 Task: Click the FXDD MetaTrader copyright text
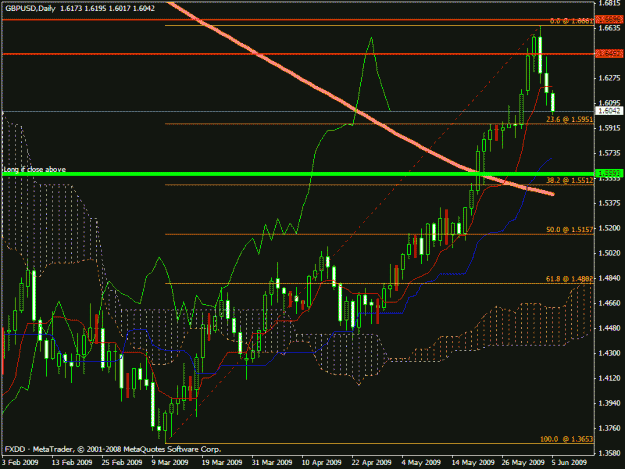tap(113, 449)
